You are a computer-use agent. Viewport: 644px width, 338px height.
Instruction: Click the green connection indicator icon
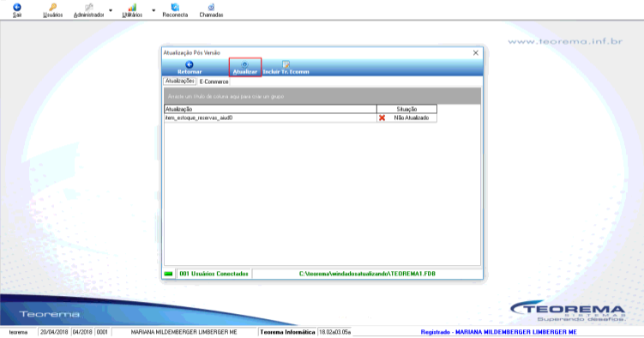tap(168, 274)
